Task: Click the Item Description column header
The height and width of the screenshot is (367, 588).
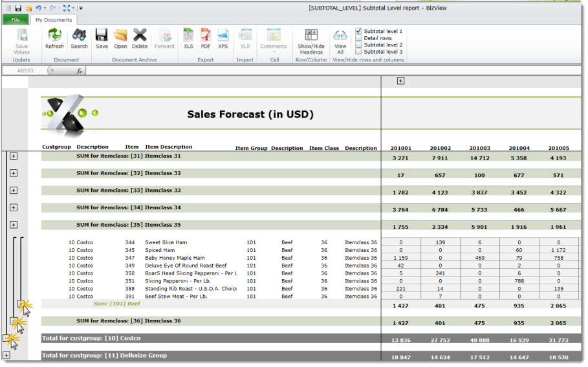Action: click(x=168, y=147)
